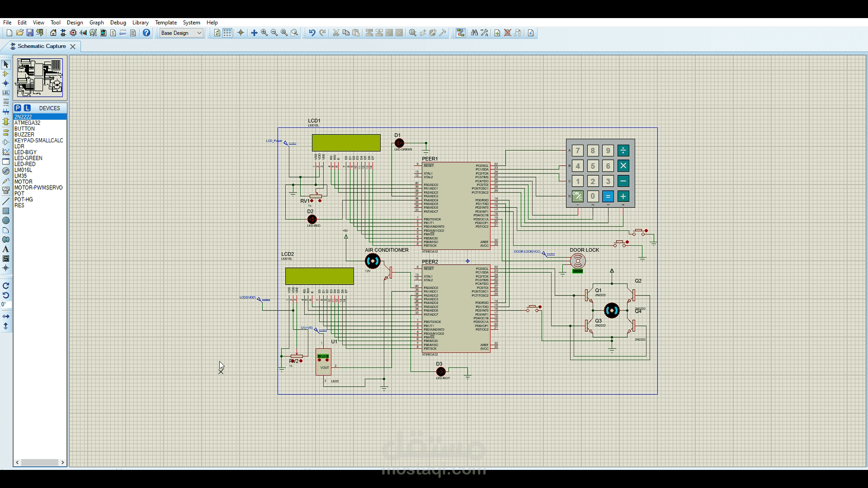Click the L library manager button

coord(27,108)
